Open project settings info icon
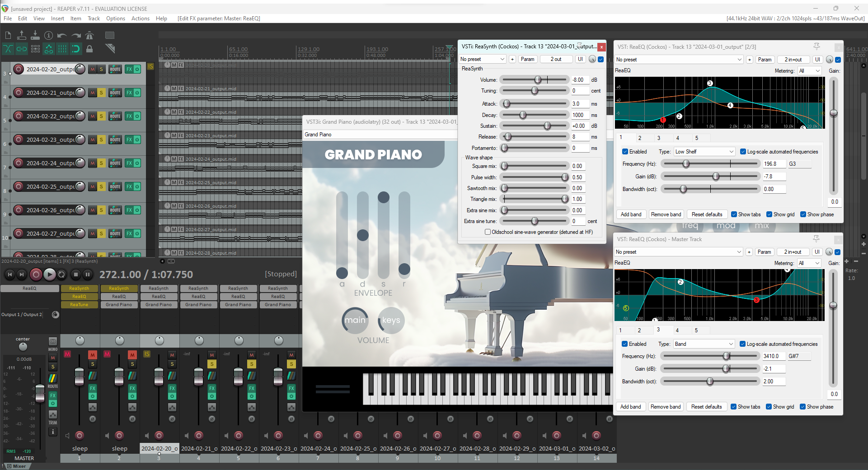 point(49,35)
